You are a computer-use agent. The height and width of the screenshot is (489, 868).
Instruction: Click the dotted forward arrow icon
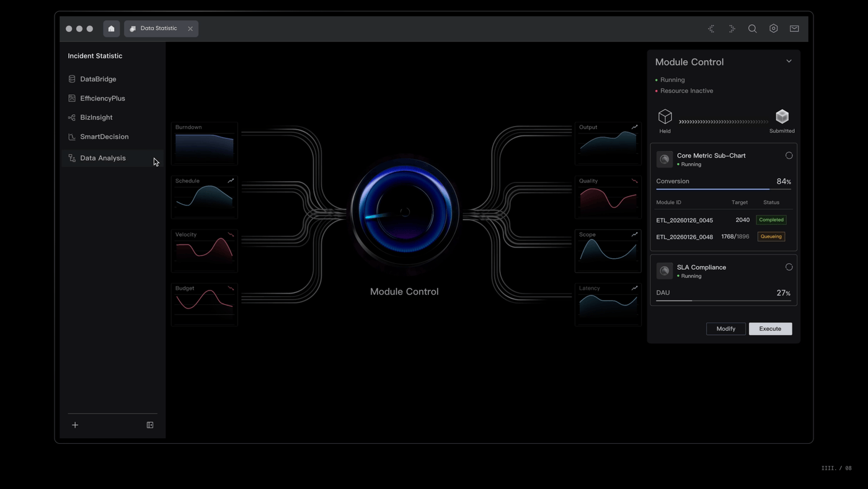[732, 29]
